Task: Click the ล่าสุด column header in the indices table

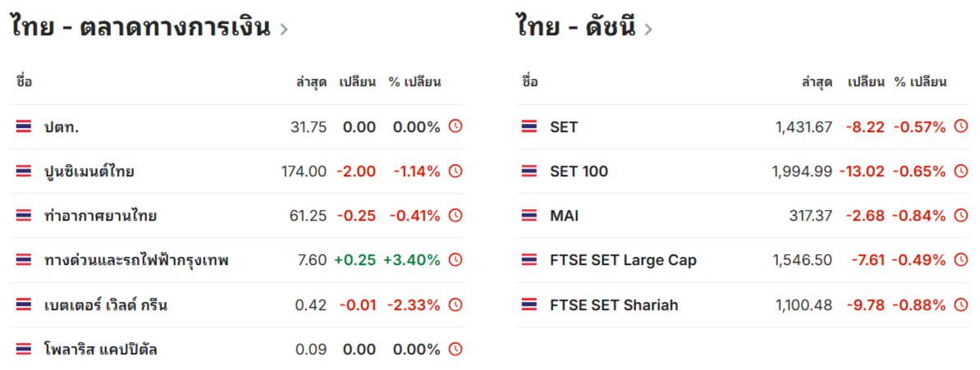Action: coord(817,82)
